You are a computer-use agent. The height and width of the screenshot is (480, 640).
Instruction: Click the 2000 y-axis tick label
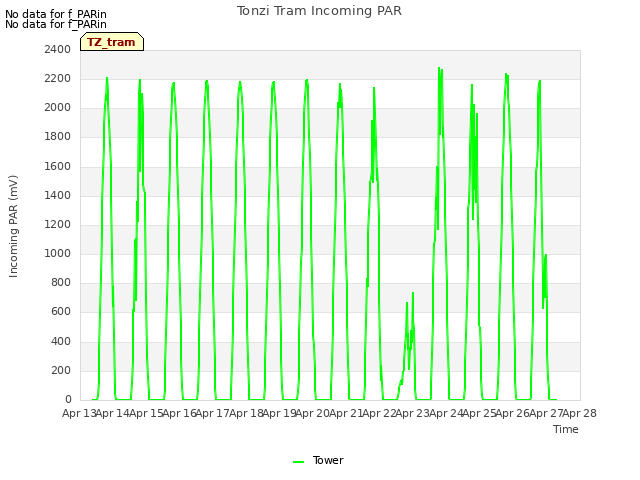[58, 107]
